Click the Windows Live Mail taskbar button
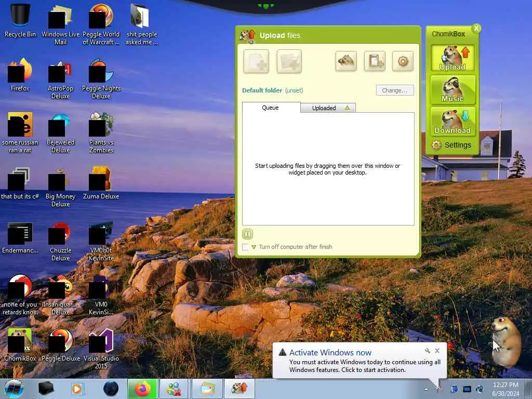Viewport: 532px width, 399px height. [x=207, y=389]
